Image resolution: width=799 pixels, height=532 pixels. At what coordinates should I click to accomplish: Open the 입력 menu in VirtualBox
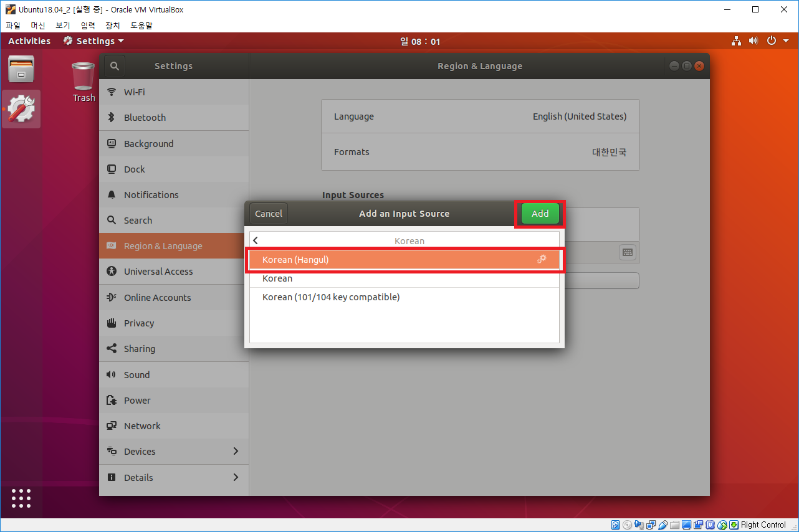pyautogui.click(x=88, y=26)
